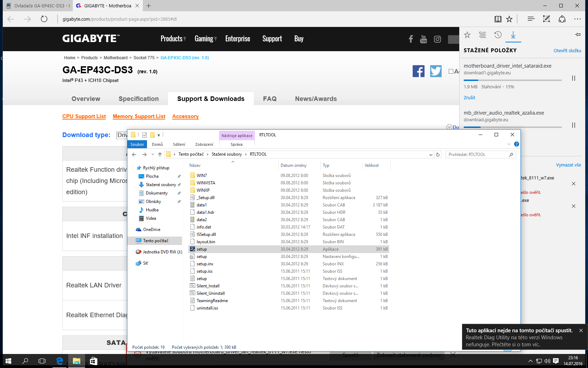Open Windows Store from the taskbar
588x368 pixels.
click(93, 361)
